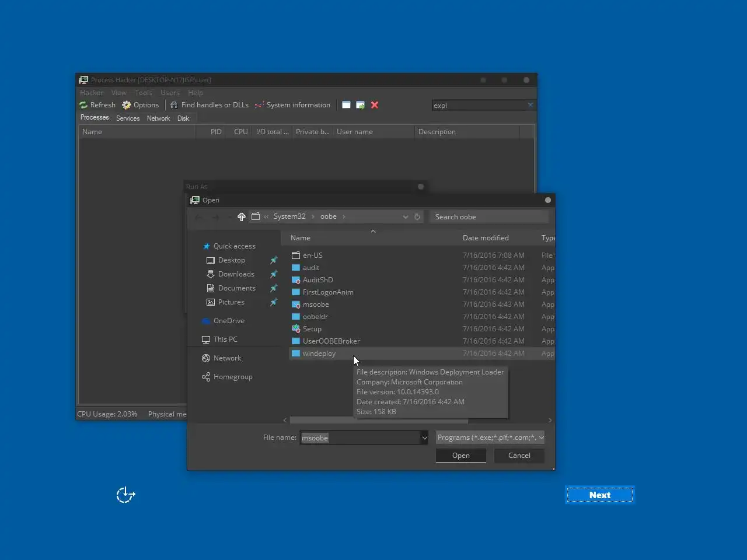The height and width of the screenshot is (560, 747).
Task: Select the en-US folder icon
Action: pos(296,255)
